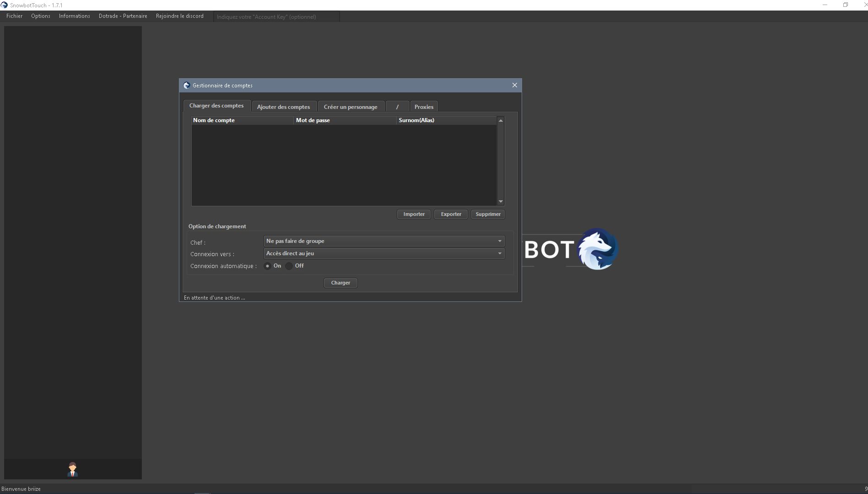868x494 pixels.
Task: Click the Charger button
Action: (340, 283)
